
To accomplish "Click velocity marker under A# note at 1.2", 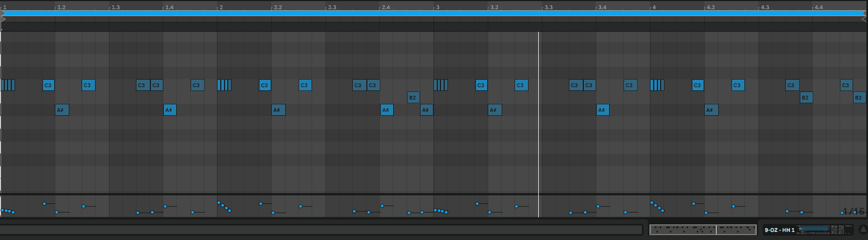I will [x=56, y=212].
